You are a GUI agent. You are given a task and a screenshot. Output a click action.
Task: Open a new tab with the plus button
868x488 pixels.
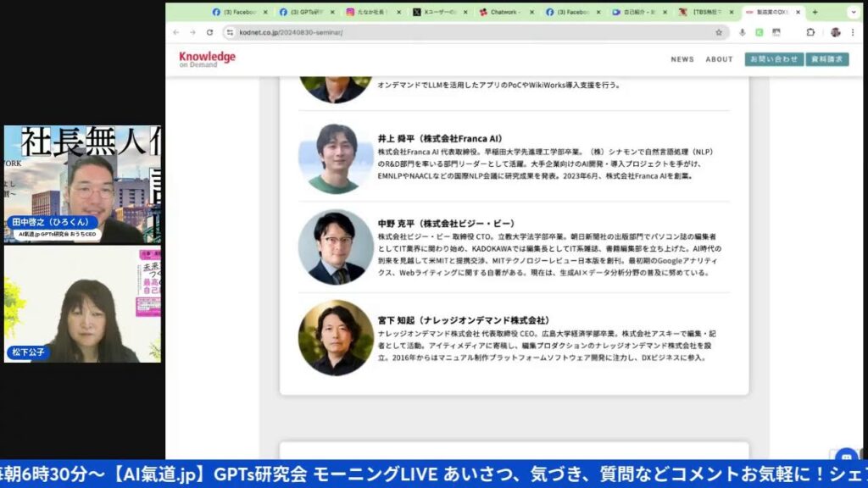point(815,12)
